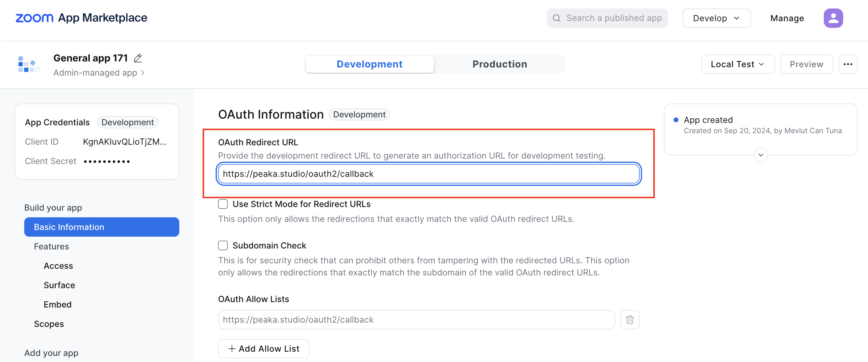The width and height of the screenshot is (868, 362).
Task: Click the Development badge beside OAuth Information
Action: 359,114
